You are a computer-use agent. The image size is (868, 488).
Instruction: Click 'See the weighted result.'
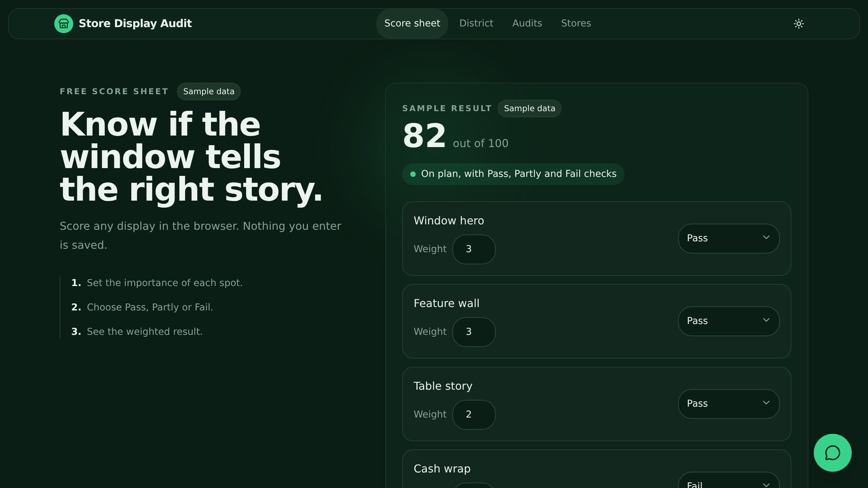[144, 331]
